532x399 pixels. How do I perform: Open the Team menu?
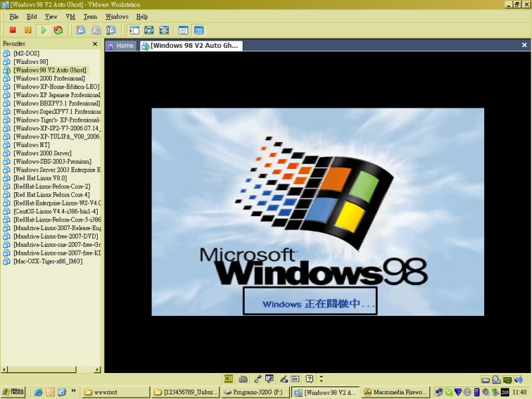pos(90,16)
